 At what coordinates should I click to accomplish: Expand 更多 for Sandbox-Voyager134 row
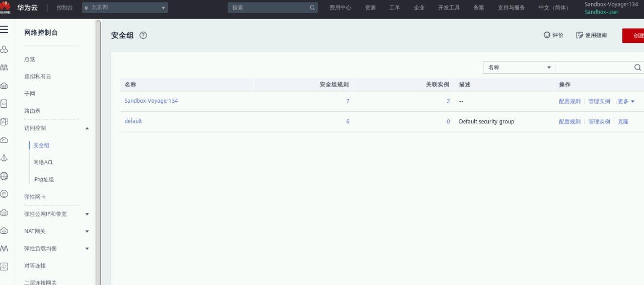(626, 101)
